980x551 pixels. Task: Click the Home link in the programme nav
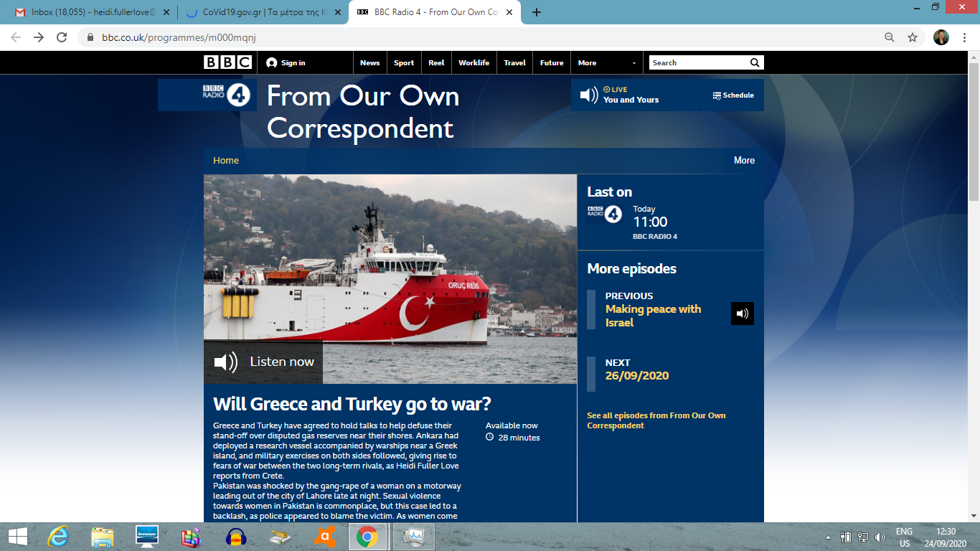226,161
